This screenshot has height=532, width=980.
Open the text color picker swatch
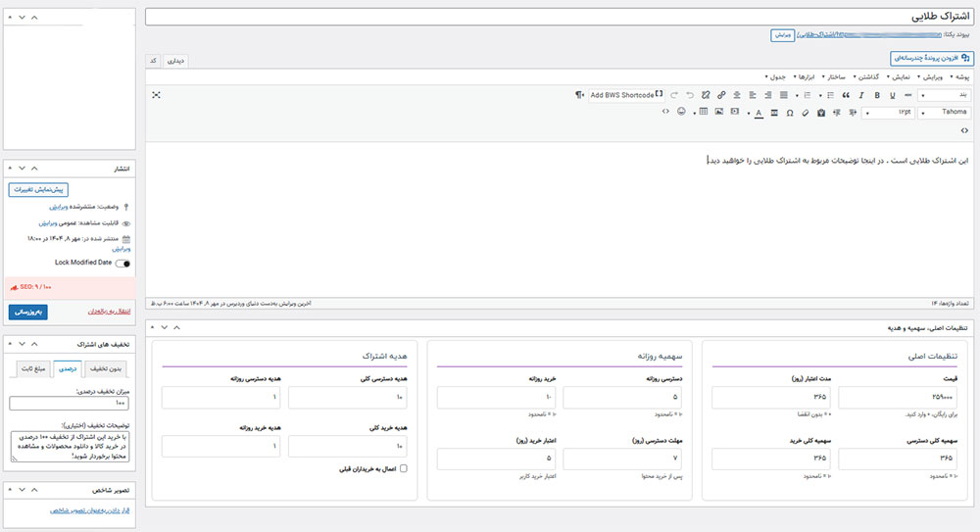[759, 113]
